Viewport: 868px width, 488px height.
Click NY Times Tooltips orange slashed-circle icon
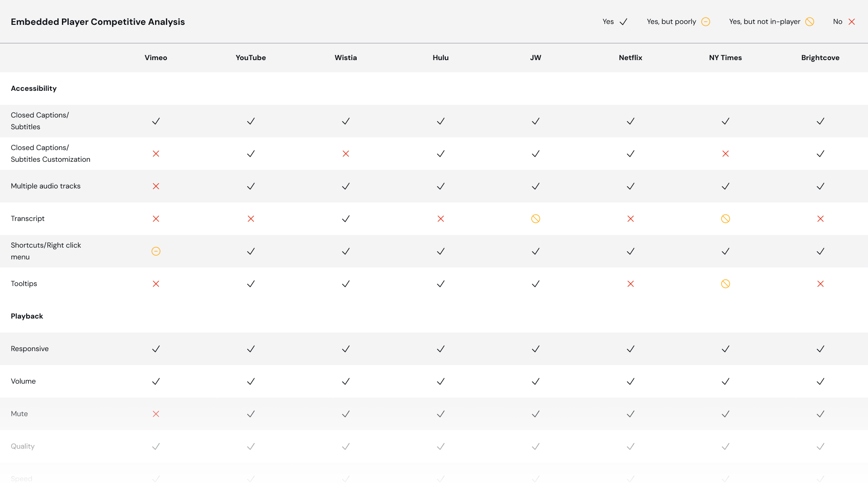point(726,284)
